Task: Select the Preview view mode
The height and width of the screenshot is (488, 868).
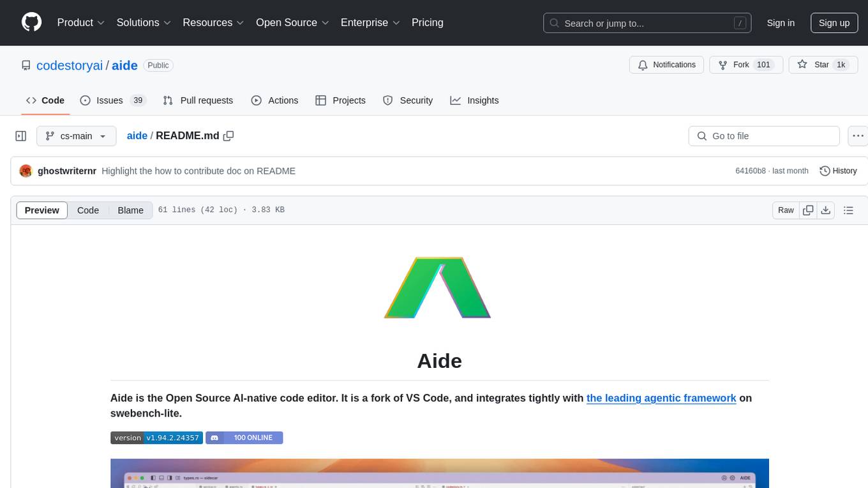Action: [x=42, y=210]
